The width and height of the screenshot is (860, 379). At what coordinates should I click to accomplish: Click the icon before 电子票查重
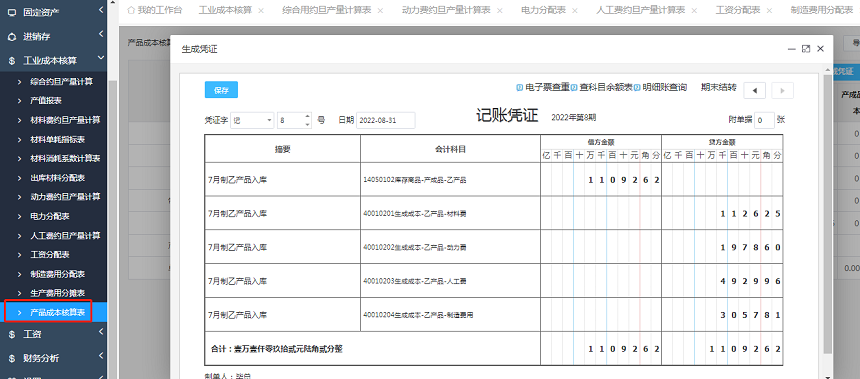coord(520,88)
